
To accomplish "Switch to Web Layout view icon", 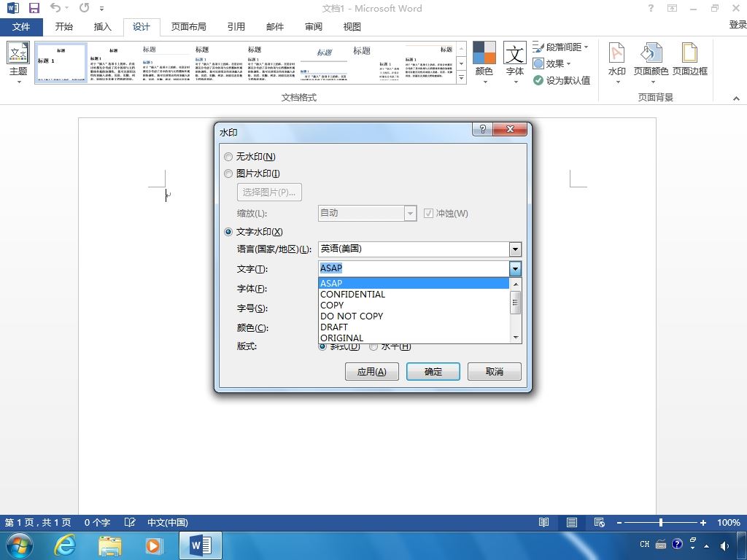I will point(600,522).
